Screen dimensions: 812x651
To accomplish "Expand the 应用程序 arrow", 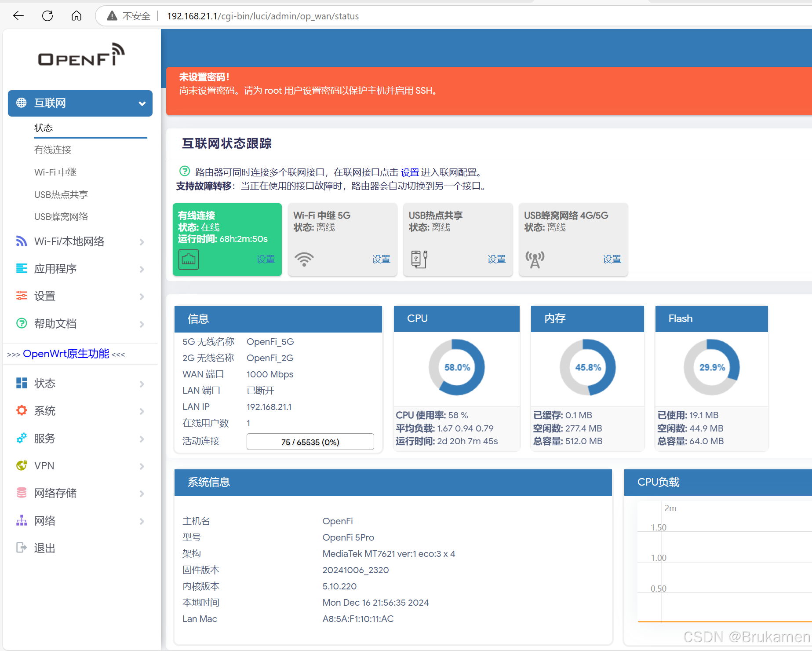I will click(142, 269).
